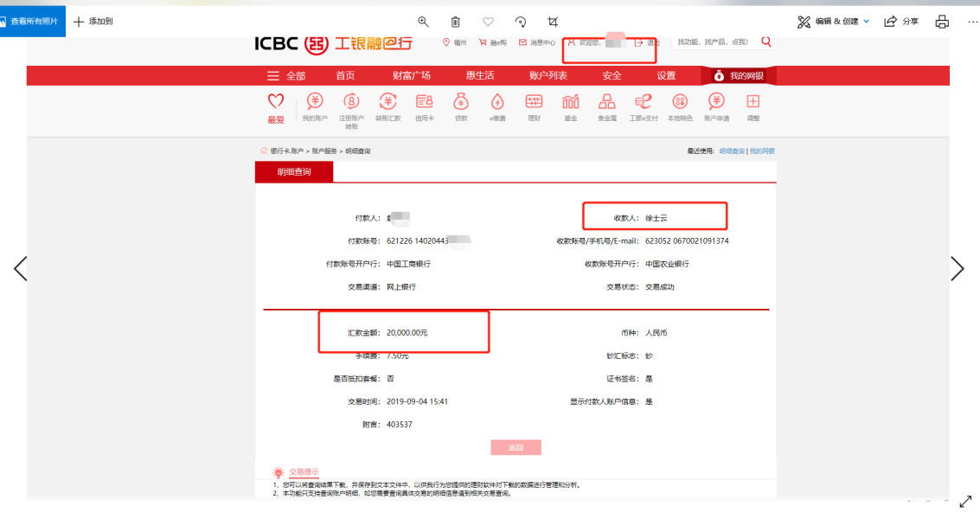Click the zoom magnifier icon in Photos toolbar

[x=423, y=22]
